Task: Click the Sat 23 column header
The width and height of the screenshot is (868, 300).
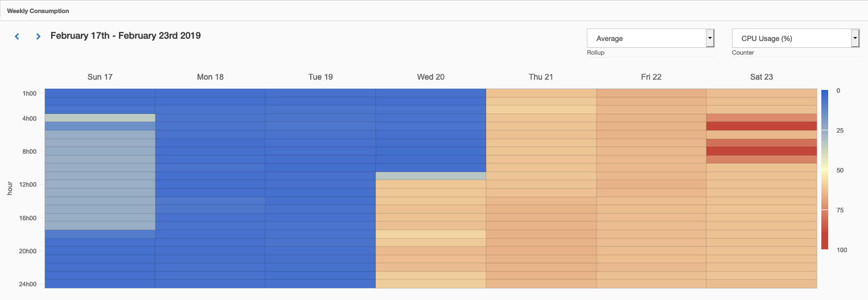Action: (x=762, y=77)
